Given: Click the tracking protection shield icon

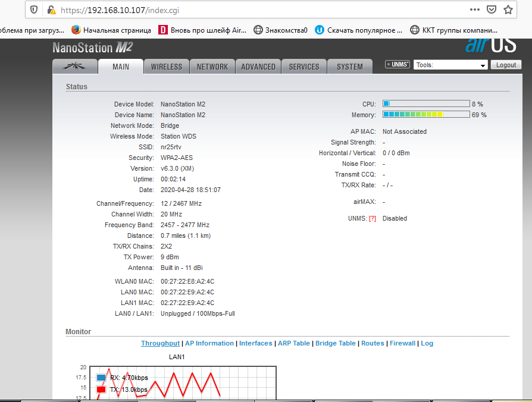Looking at the screenshot, I should (x=34, y=10).
